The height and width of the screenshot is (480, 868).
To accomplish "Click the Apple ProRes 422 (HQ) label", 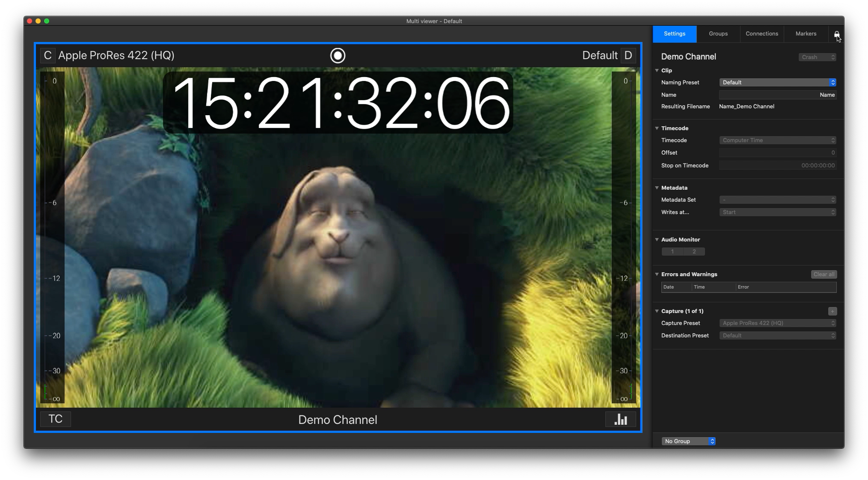I will [x=116, y=56].
